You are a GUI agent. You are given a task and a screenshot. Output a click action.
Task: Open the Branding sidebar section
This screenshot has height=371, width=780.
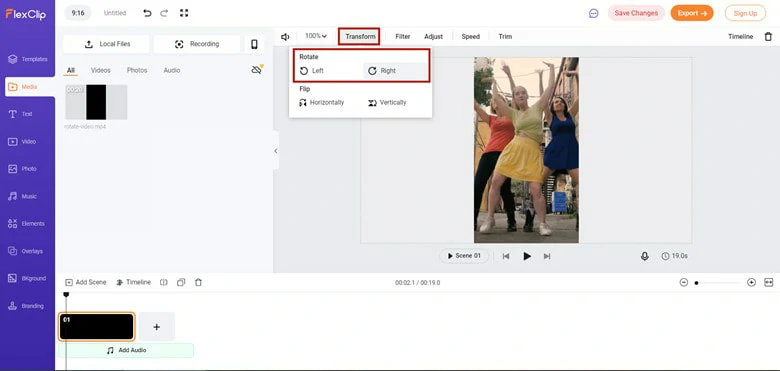(27, 306)
